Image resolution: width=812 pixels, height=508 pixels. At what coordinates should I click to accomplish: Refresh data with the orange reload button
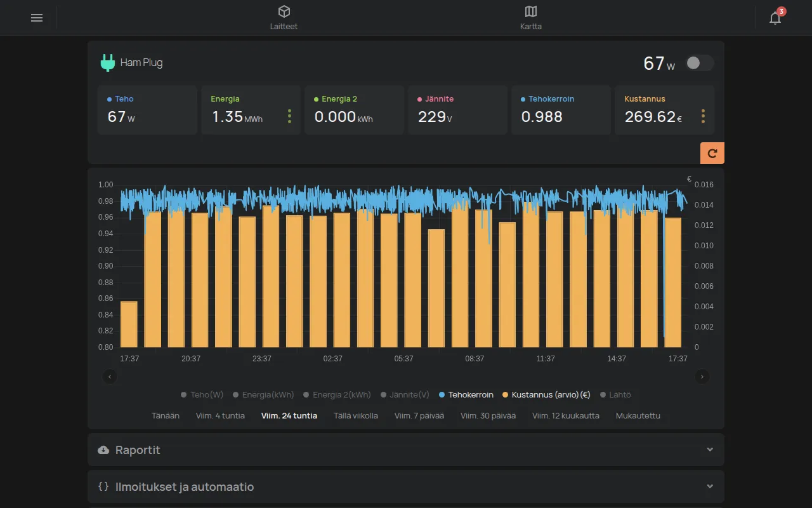712,153
